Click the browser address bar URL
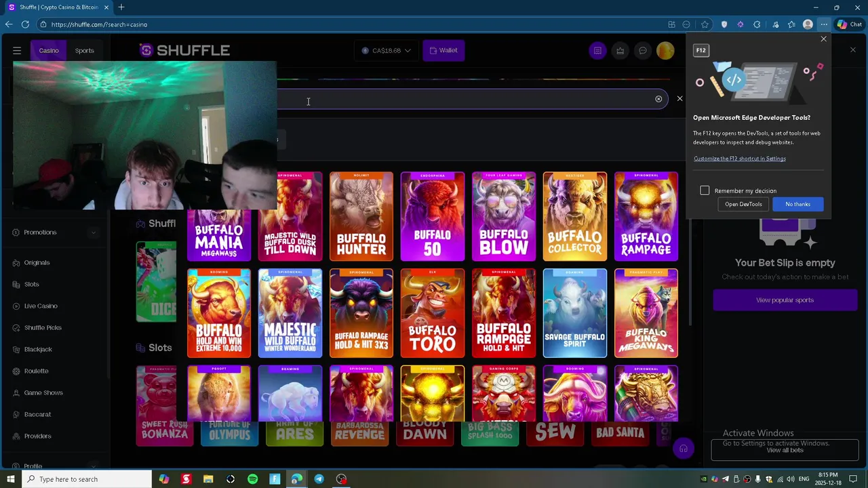This screenshot has height=488, width=868. coord(99,24)
